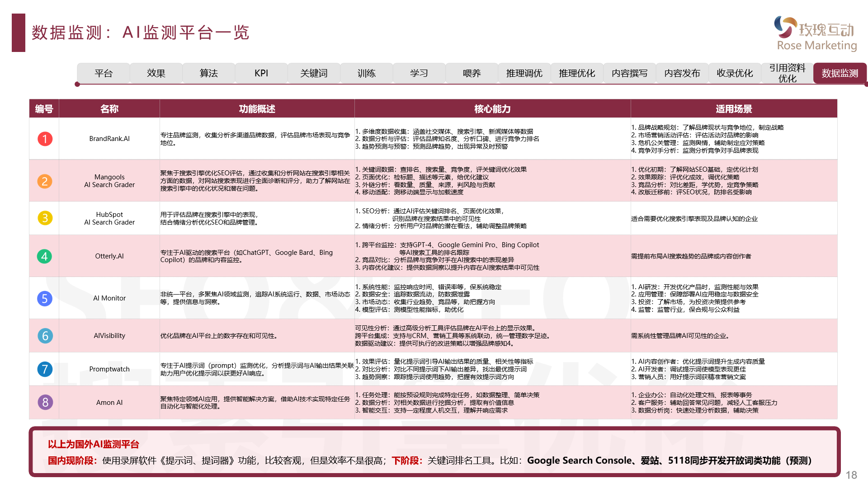Click the Otterly.AI name link

pyautogui.click(x=109, y=256)
